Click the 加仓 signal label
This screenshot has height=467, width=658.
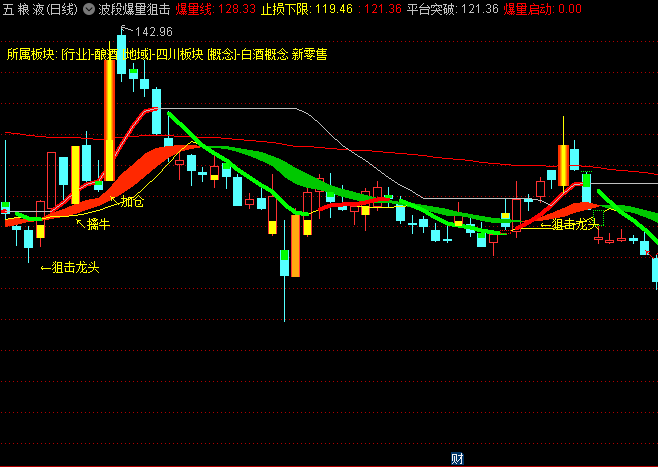(132, 201)
